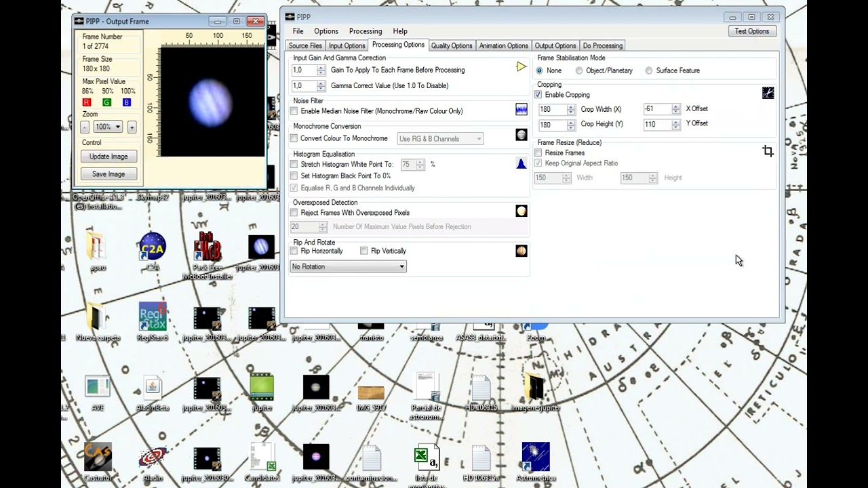Tick Convert Colour To Monochrome
Image resolution: width=868 pixels, height=488 pixels.
pyautogui.click(x=294, y=138)
